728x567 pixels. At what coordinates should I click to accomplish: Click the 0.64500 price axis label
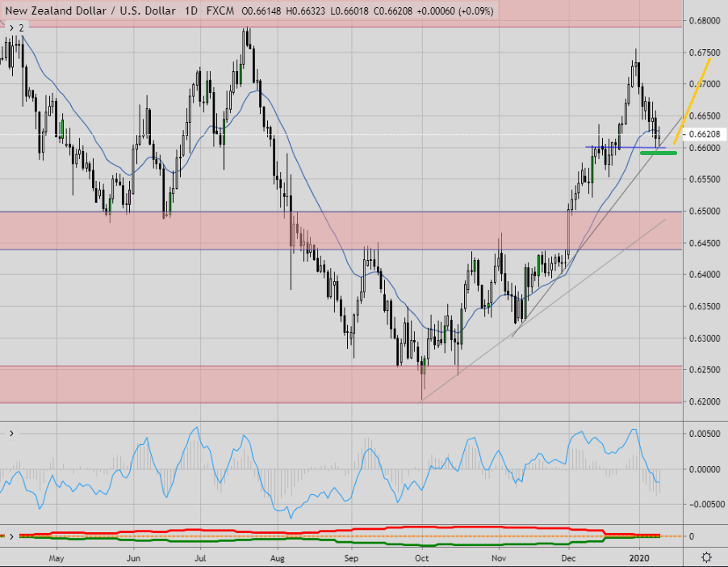click(705, 243)
